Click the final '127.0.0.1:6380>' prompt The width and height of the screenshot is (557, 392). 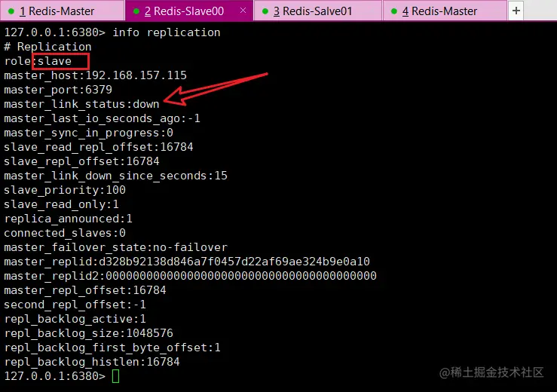point(55,376)
